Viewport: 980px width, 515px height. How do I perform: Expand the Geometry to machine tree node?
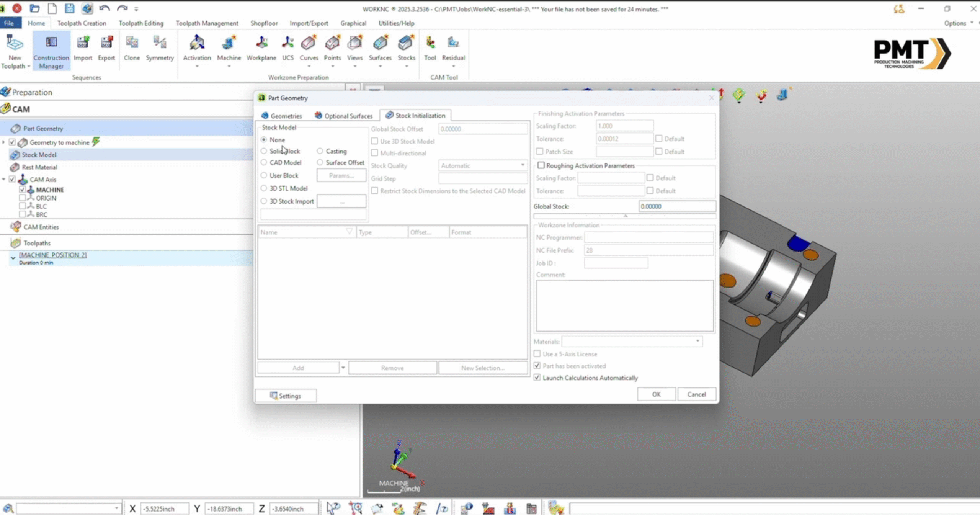click(x=3, y=142)
